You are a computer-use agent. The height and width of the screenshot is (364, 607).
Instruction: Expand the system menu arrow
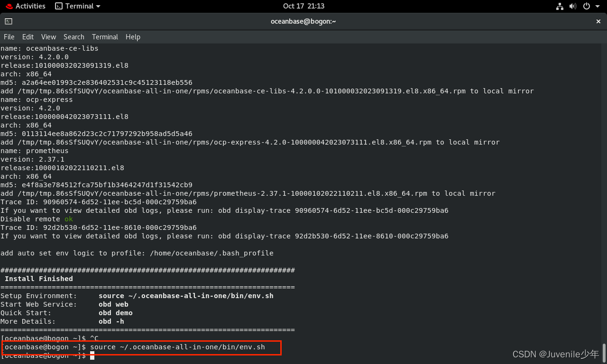[x=597, y=7]
